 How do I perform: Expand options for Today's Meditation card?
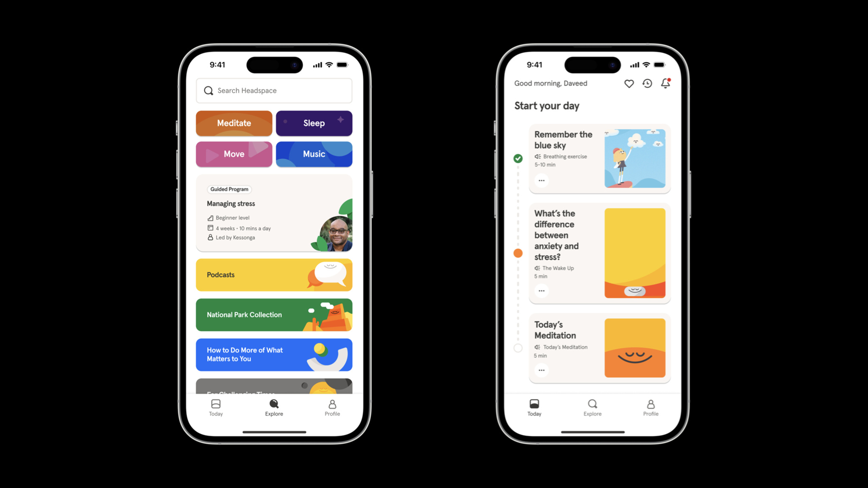541,369
